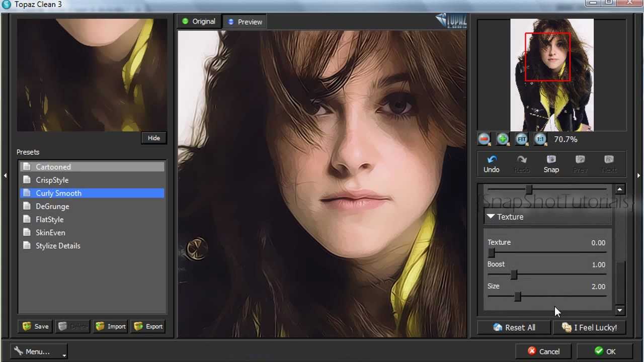The width and height of the screenshot is (644, 362).
Task: Import a preset file
Action: (x=110, y=326)
